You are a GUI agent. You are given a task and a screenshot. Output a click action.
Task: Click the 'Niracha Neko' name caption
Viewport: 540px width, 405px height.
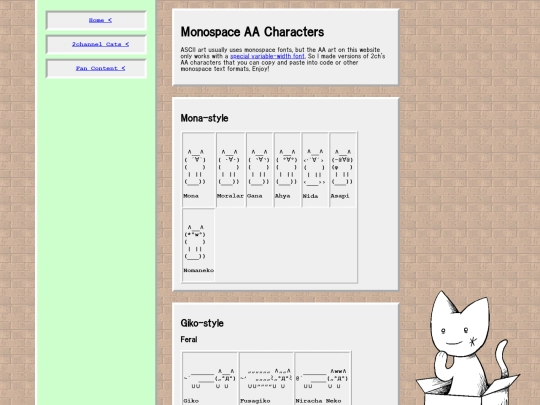point(318,401)
